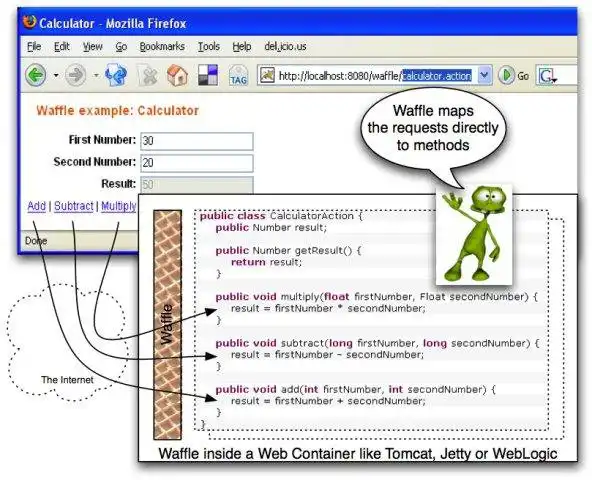Click the Multiply link
This screenshot has width=592, height=480.
pyautogui.click(x=119, y=206)
